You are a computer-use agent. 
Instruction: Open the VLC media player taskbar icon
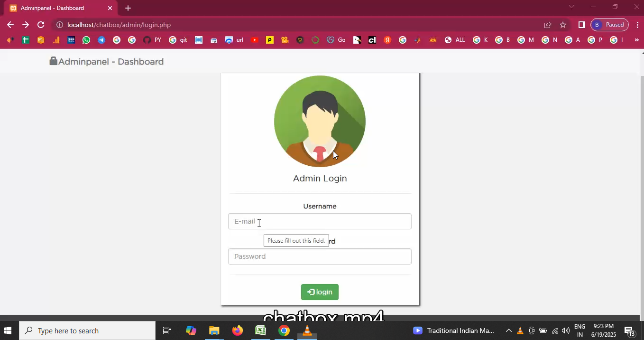point(307,331)
